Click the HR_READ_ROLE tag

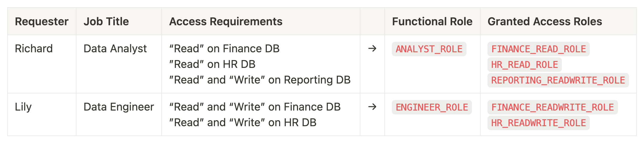pyautogui.click(x=524, y=65)
